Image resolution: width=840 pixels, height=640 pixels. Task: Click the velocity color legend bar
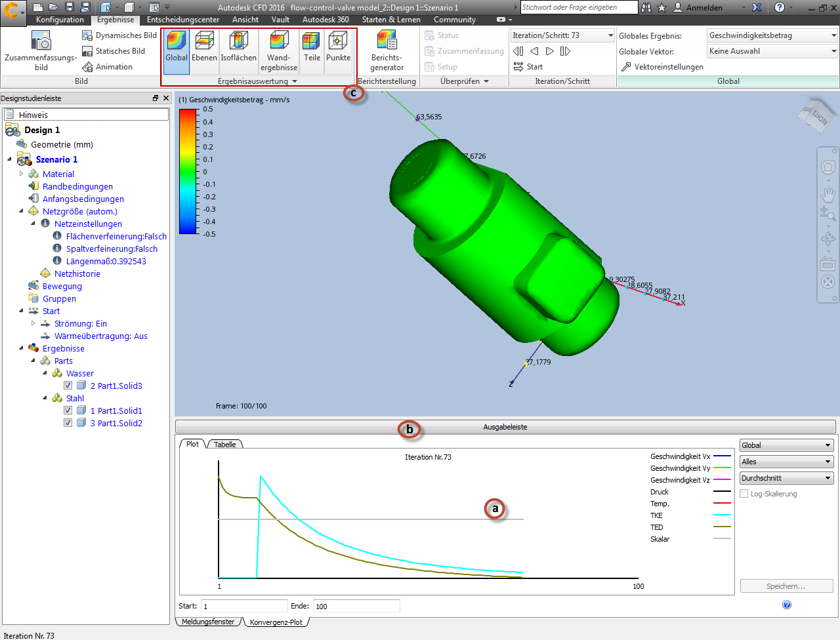click(x=188, y=171)
